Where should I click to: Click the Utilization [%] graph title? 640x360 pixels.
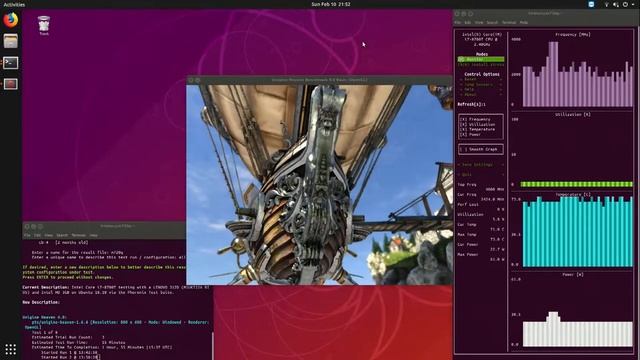[x=573, y=115]
